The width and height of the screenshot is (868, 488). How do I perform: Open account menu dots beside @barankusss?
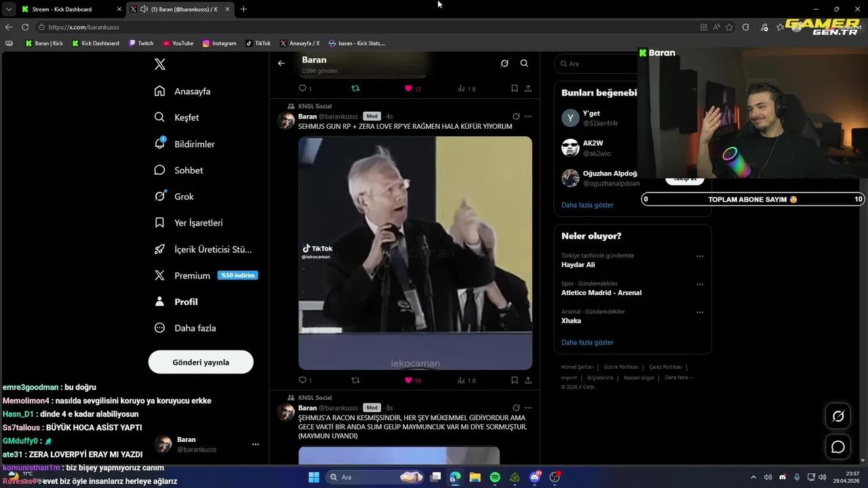click(256, 445)
